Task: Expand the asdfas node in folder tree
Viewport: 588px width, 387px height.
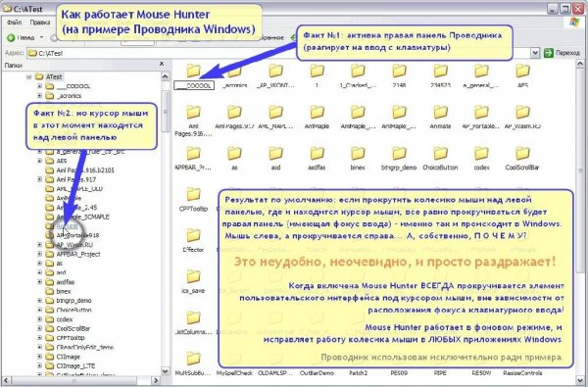Action: 39,282
